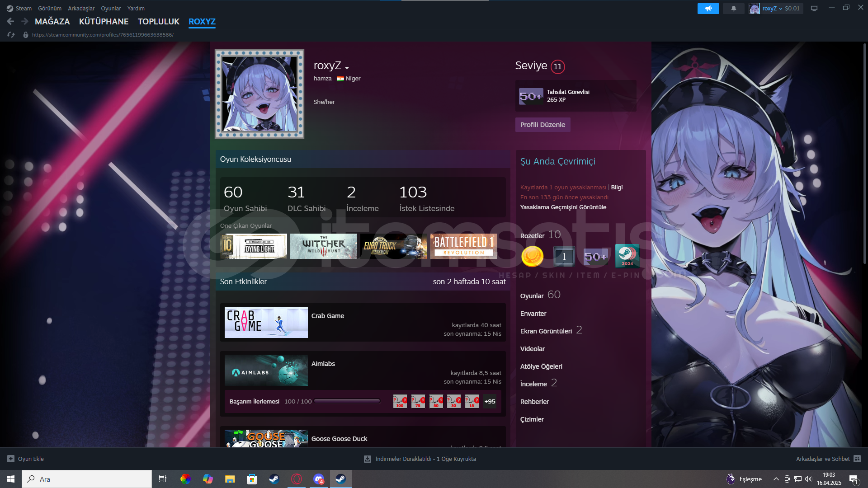Open notifications with the bell icon
This screenshot has height=488, width=868.
tap(733, 9)
